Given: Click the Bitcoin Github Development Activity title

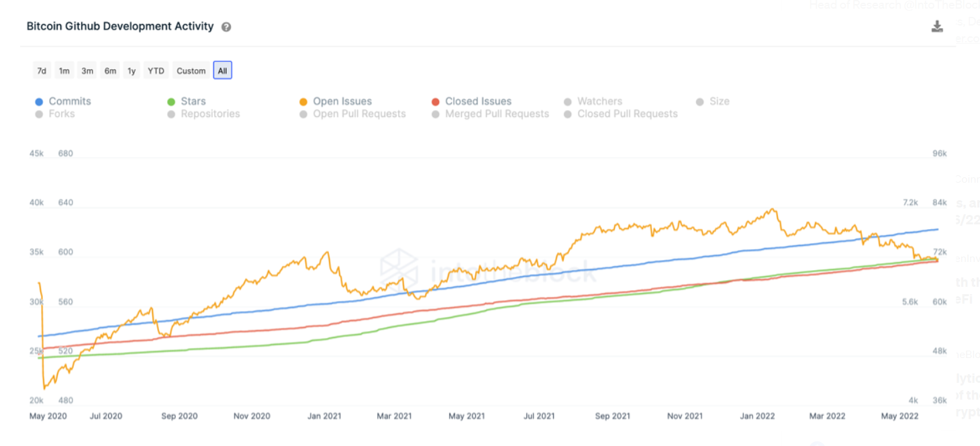Looking at the screenshot, I should [x=120, y=27].
